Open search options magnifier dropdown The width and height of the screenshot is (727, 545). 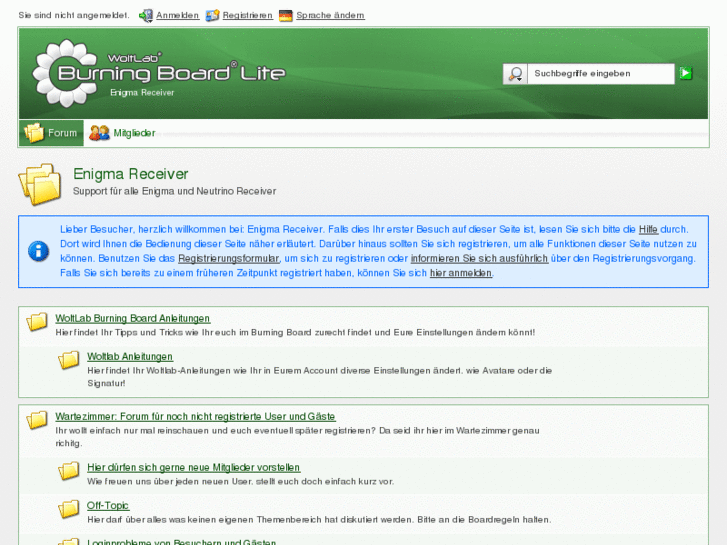coord(515,74)
